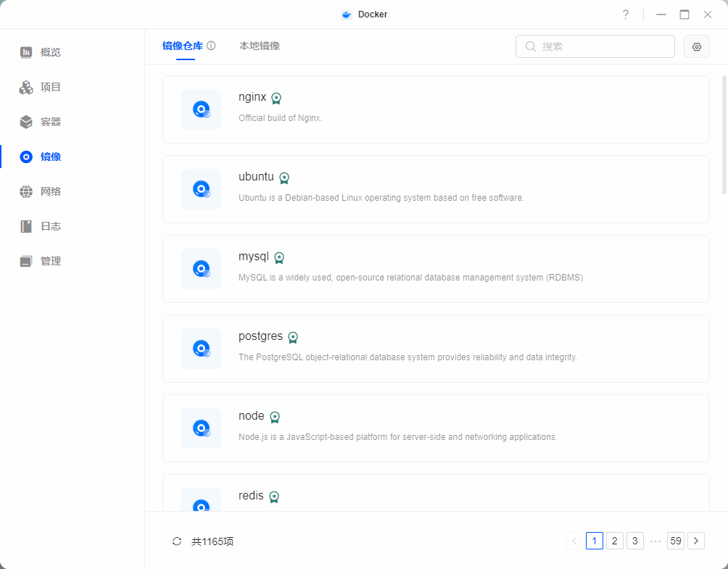Click the Docker whale title icon
This screenshot has height=569, width=728.
coord(347,14)
